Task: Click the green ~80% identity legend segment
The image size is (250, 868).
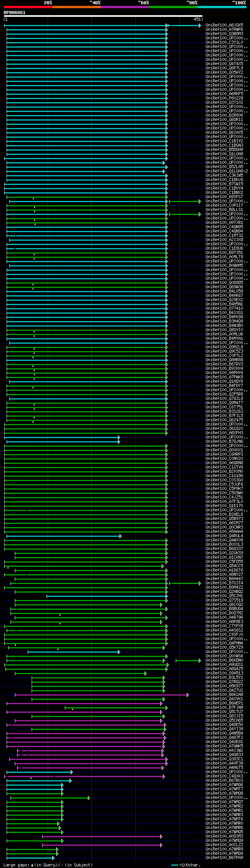Action: 173,7
